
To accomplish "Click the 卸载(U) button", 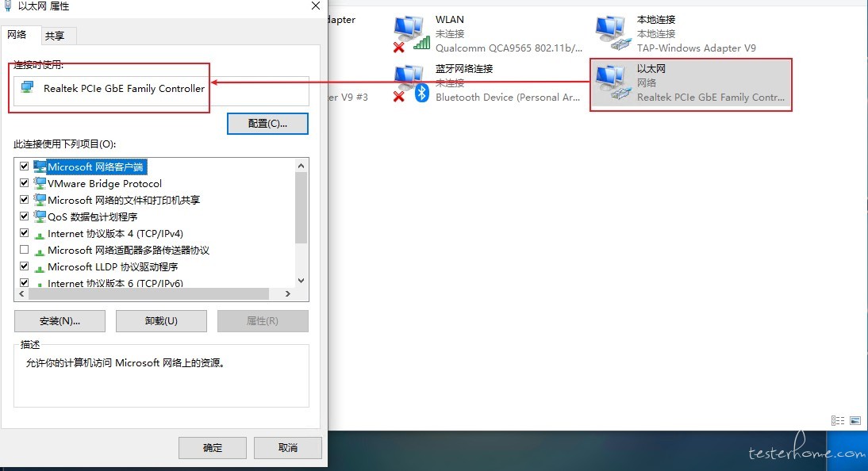I will pyautogui.click(x=161, y=321).
